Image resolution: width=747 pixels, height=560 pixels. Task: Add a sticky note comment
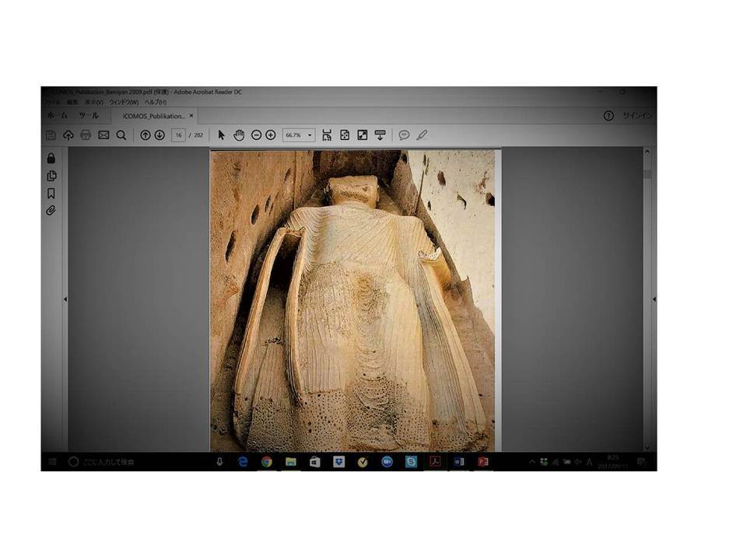(404, 135)
